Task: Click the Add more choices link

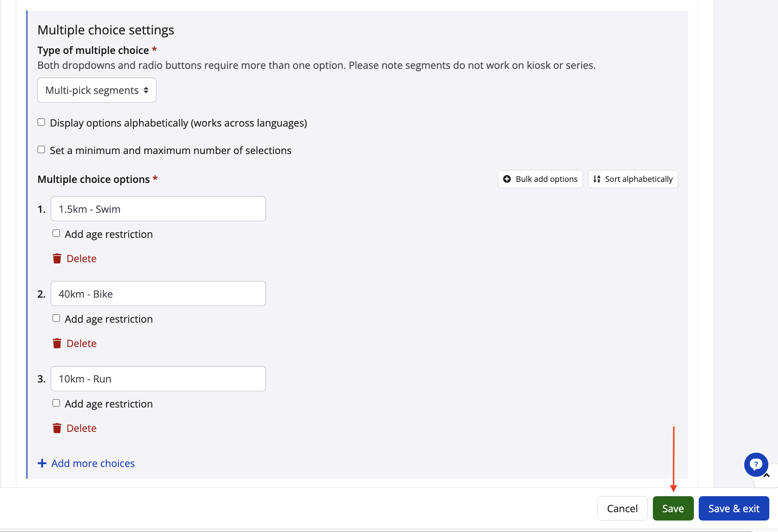Action: [x=93, y=463]
